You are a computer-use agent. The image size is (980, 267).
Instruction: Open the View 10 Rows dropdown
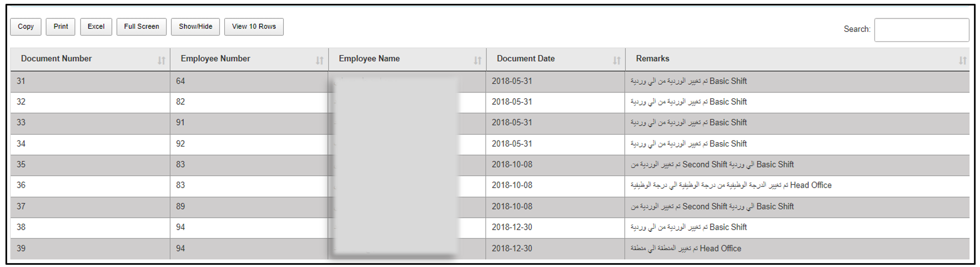click(254, 26)
